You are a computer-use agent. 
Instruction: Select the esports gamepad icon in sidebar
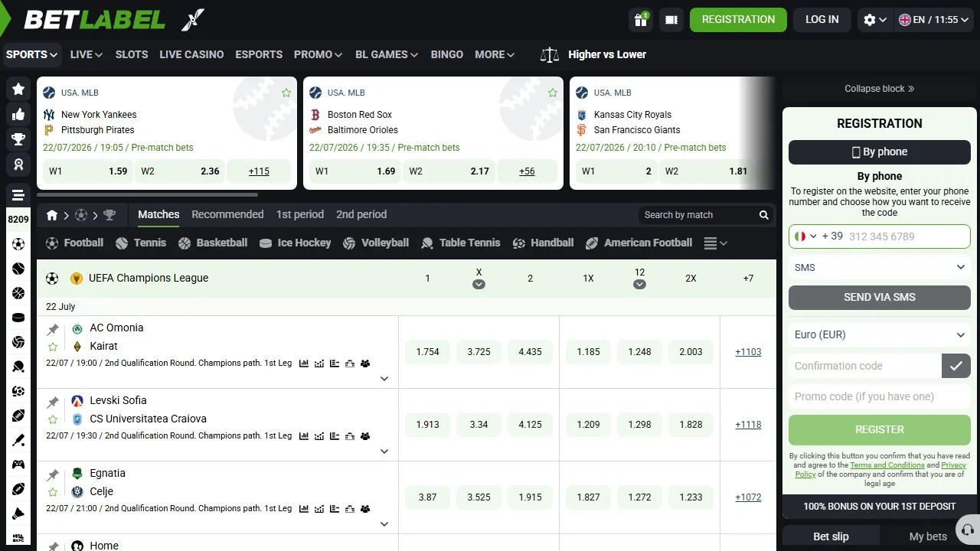(x=18, y=465)
